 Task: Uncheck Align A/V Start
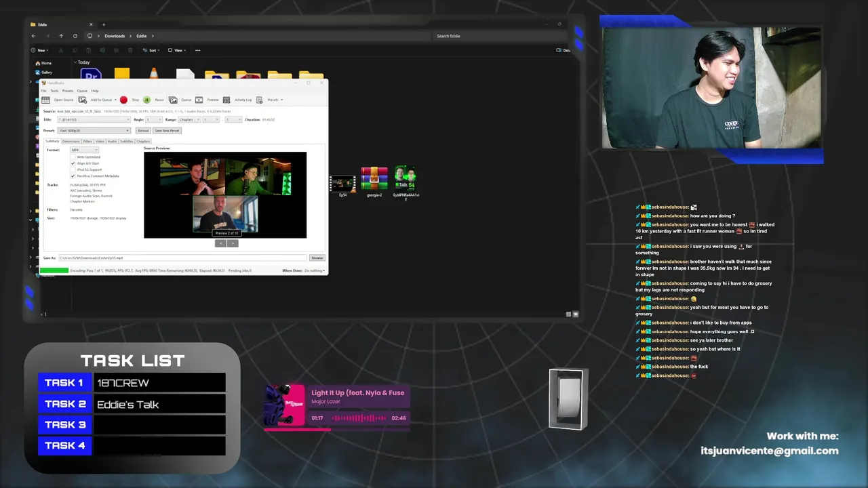pos(73,163)
